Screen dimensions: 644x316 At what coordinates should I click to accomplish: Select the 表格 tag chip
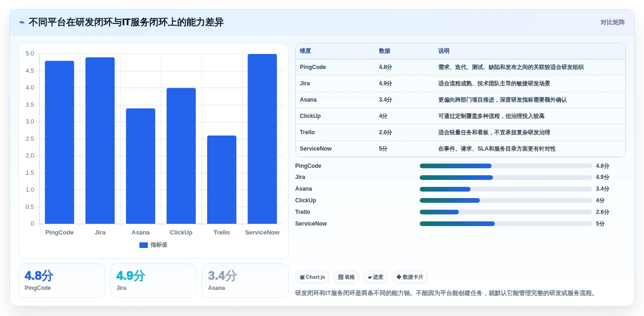click(346, 277)
